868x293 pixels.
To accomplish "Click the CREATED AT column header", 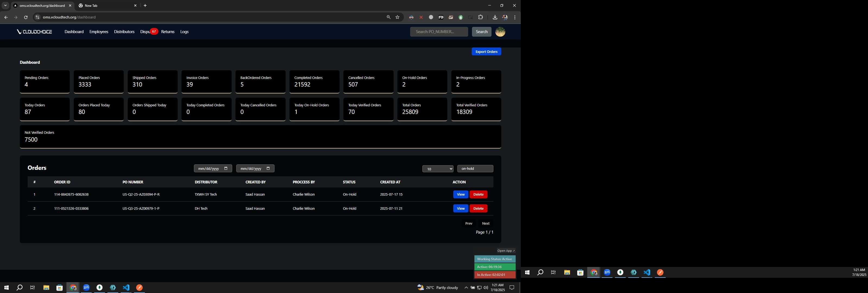I will pyautogui.click(x=390, y=182).
